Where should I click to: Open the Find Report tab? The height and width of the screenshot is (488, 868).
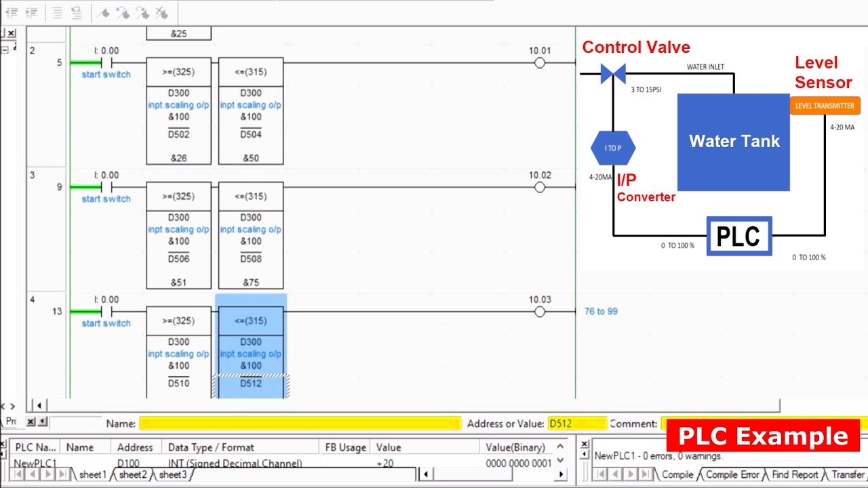pyautogui.click(x=795, y=474)
